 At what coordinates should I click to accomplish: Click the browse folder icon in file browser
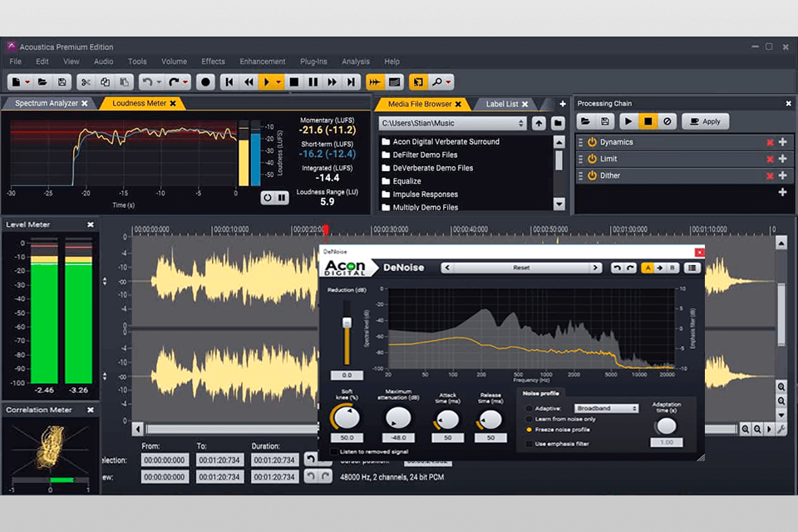pyautogui.click(x=558, y=123)
